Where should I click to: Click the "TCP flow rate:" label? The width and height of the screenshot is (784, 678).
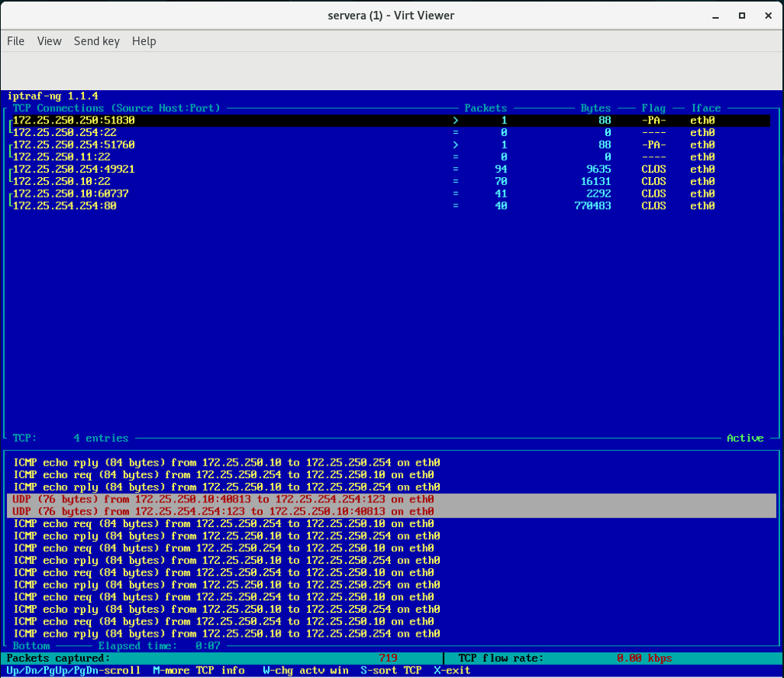[x=501, y=659]
